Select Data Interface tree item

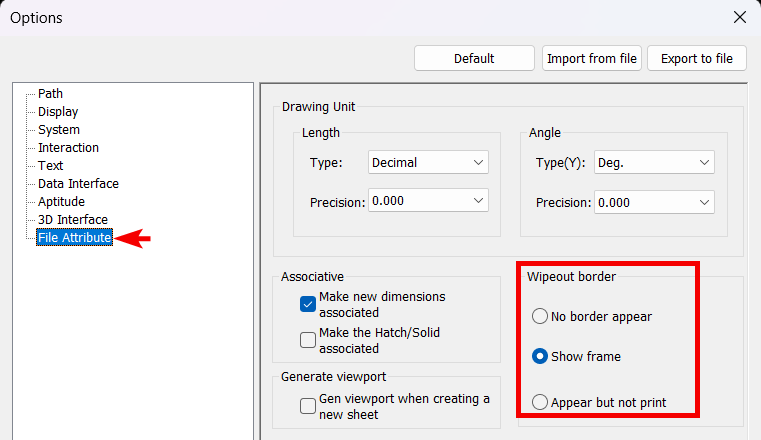click(78, 184)
